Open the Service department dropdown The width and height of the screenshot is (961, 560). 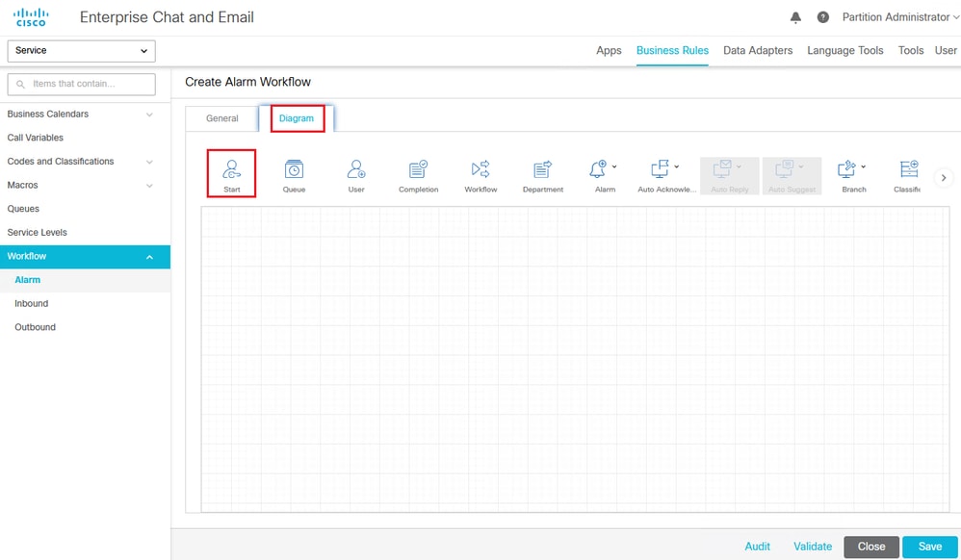click(x=82, y=51)
